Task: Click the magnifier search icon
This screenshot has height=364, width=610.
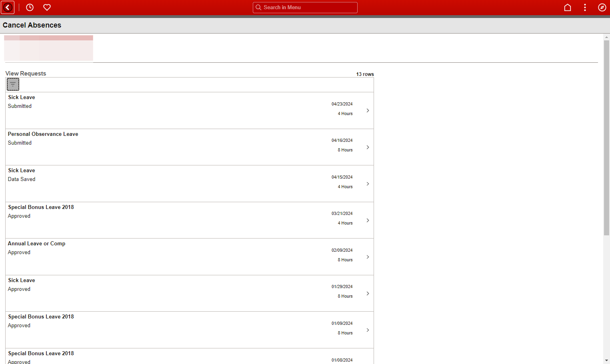Action: point(258,7)
